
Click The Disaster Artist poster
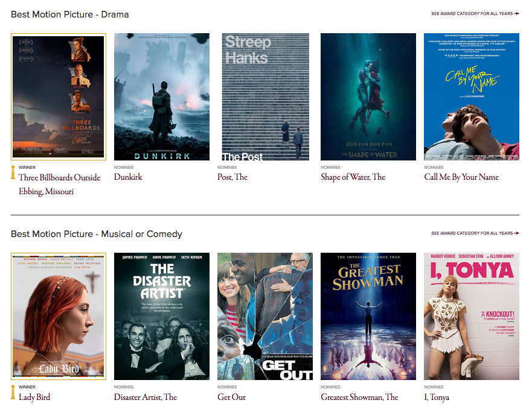(x=162, y=317)
